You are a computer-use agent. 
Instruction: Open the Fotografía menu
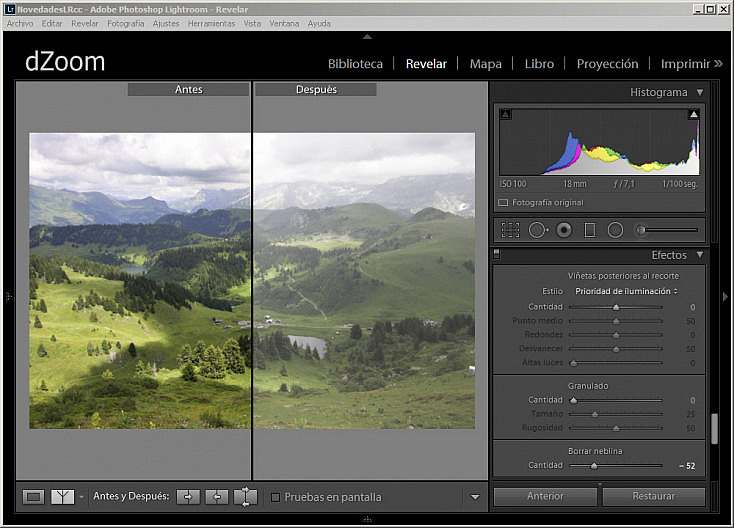[125, 23]
